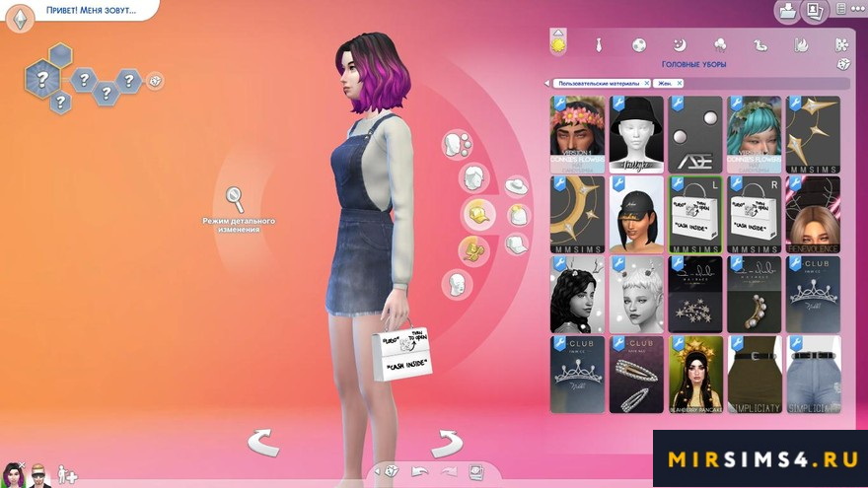Remove the Жен. filter tag
Viewport: 868px width, 488px height.
click(x=680, y=83)
